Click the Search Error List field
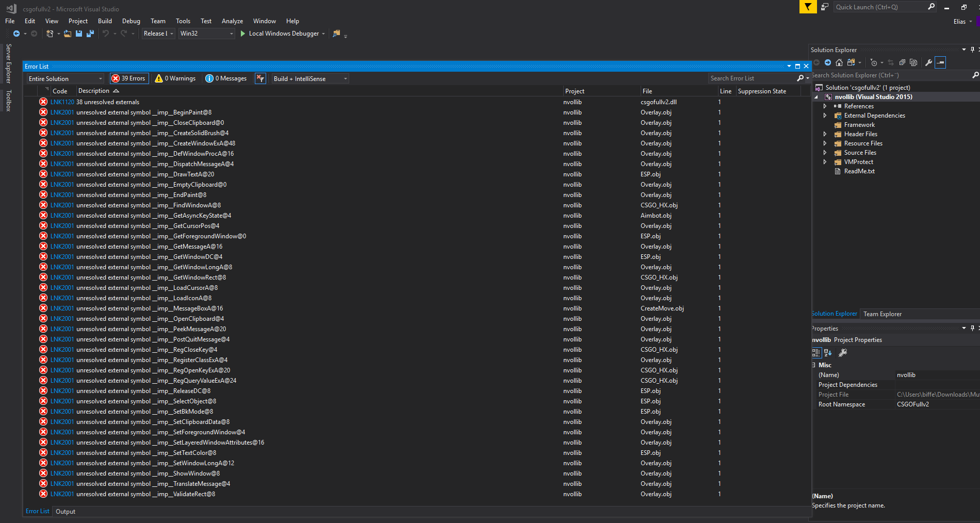The width and height of the screenshot is (980, 523). coord(752,78)
